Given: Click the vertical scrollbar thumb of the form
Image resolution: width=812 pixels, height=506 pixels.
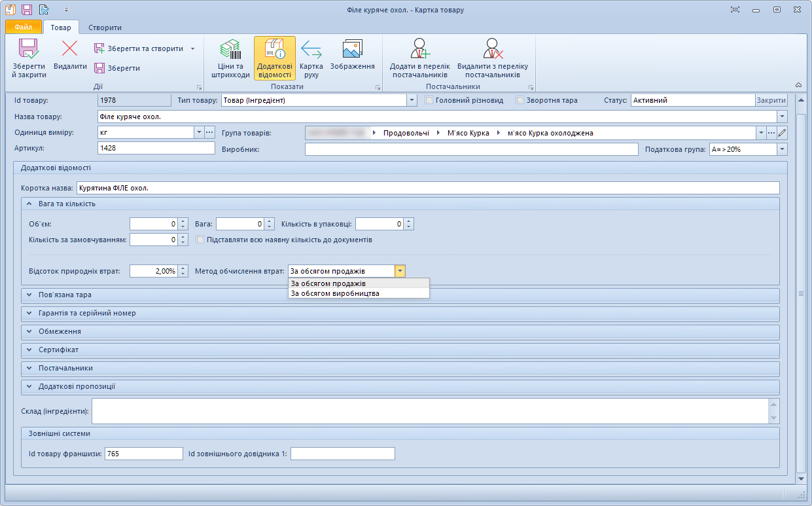Looking at the screenshot, I should point(801,293).
